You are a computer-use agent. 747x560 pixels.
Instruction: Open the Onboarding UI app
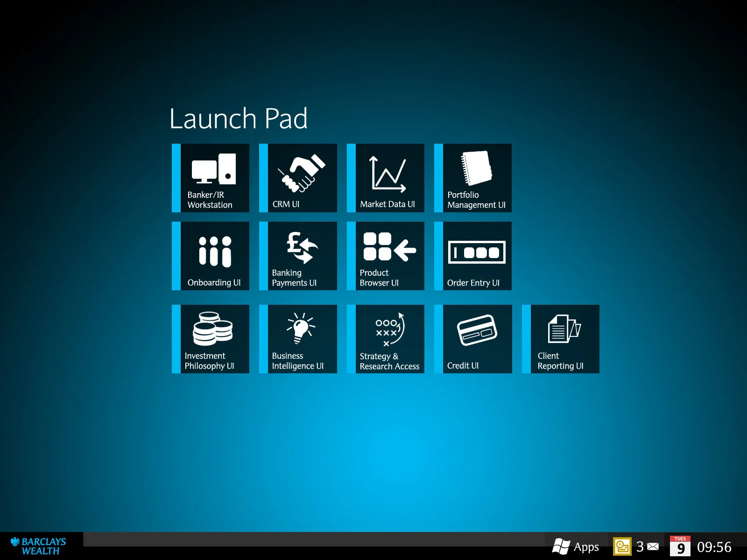point(213,256)
